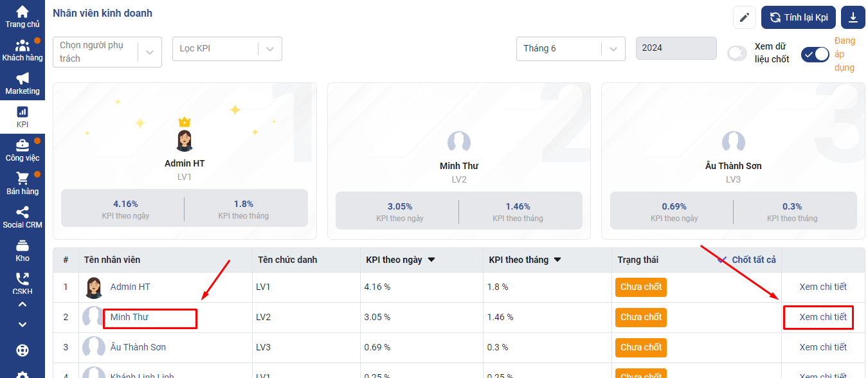Click the download icon button
868x378 pixels.
[853, 17]
